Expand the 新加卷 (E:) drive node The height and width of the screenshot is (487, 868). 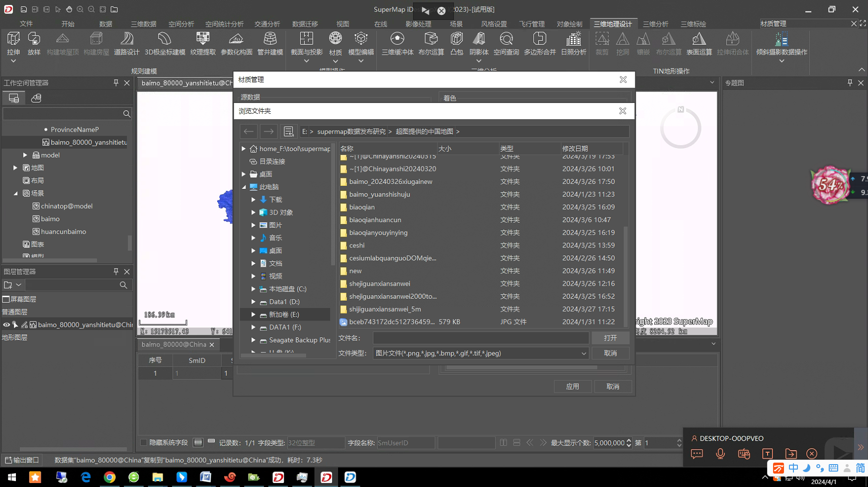coord(254,315)
